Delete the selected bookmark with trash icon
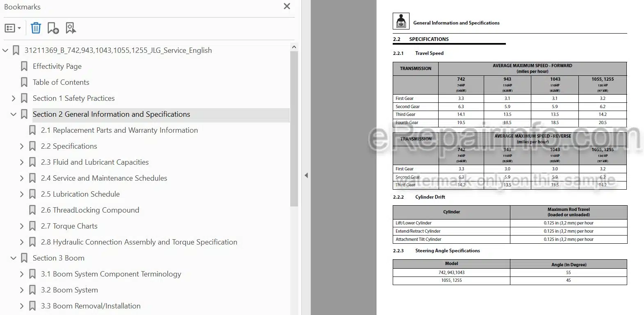The image size is (644, 315). tap(36, 28)
